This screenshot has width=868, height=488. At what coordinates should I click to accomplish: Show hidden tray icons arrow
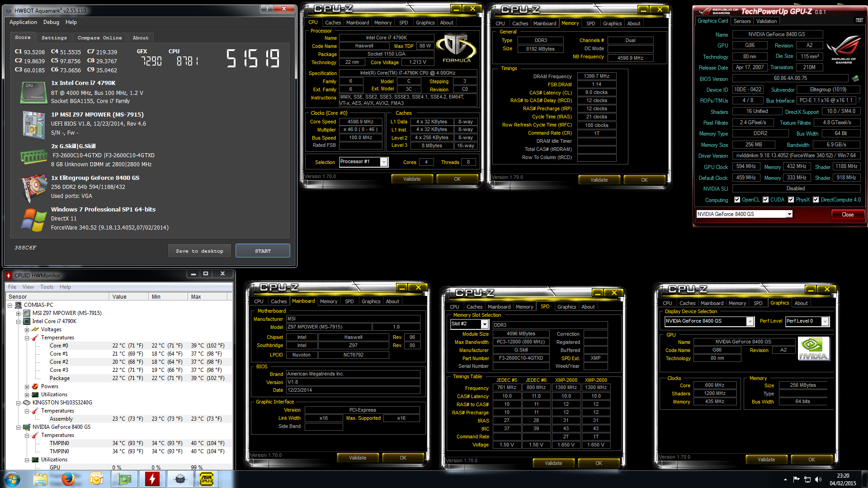coord(785,479)
